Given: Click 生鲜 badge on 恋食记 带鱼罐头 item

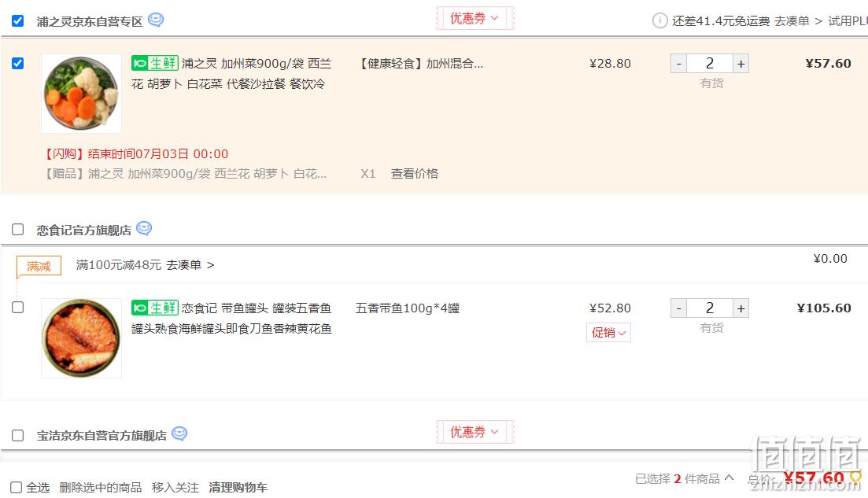Looking at the screenshot, I should [x=155, y=308].
